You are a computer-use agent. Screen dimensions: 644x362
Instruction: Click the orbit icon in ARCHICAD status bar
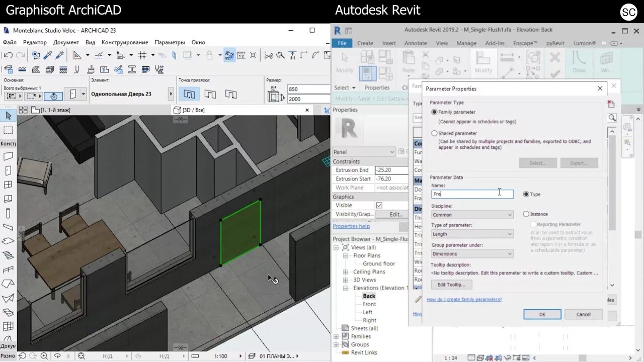tap(57, 356)
